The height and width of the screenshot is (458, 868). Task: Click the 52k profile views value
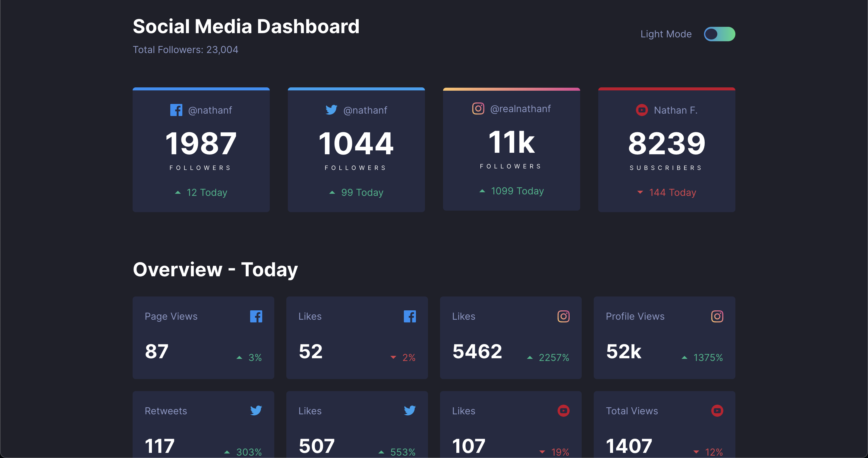pos(623,351)
